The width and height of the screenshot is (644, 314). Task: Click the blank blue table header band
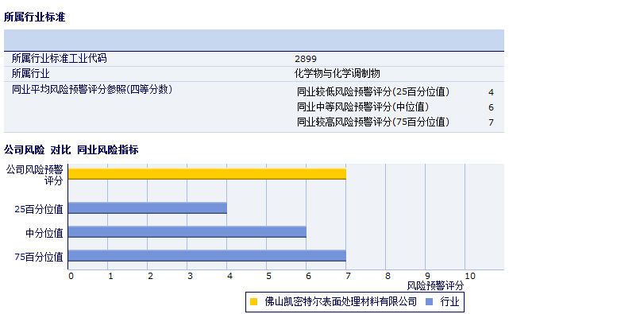click(254, 41)
